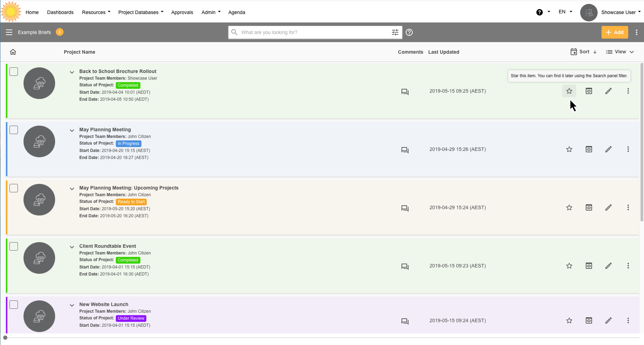Edit the Client Roundtable Event project
The height and width of the screenshot is (345, 644).
tap(608, 266)
